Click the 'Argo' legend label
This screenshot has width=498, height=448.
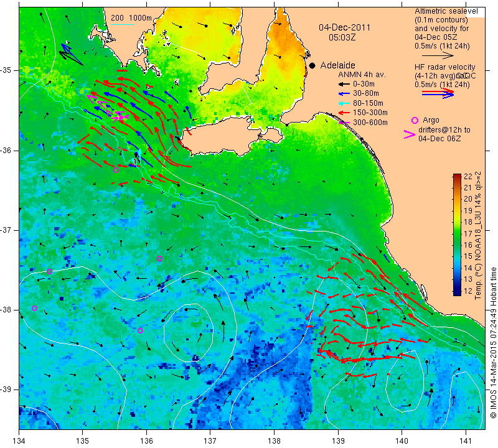click(431, 120)
